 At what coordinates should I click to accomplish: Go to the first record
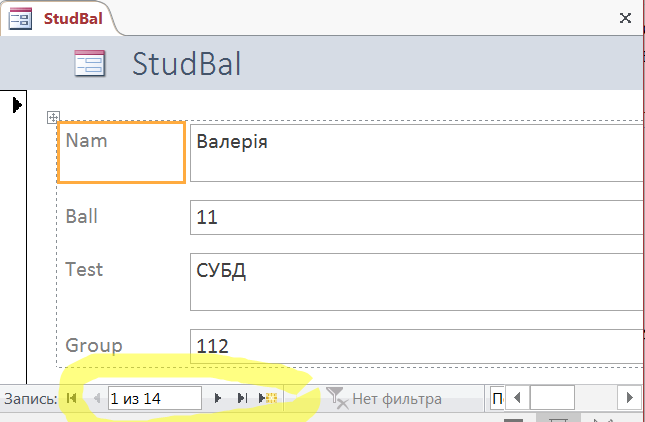click(71, 398)
